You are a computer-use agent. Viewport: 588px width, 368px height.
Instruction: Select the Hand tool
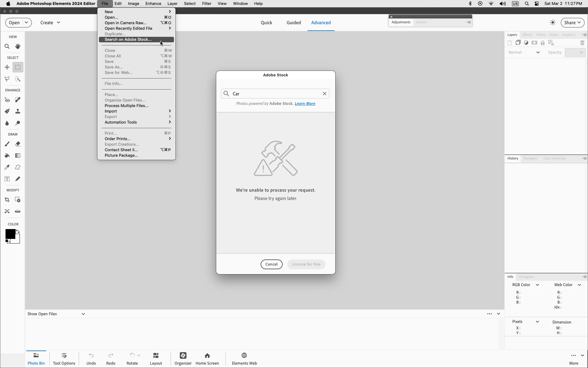point(18,47)
